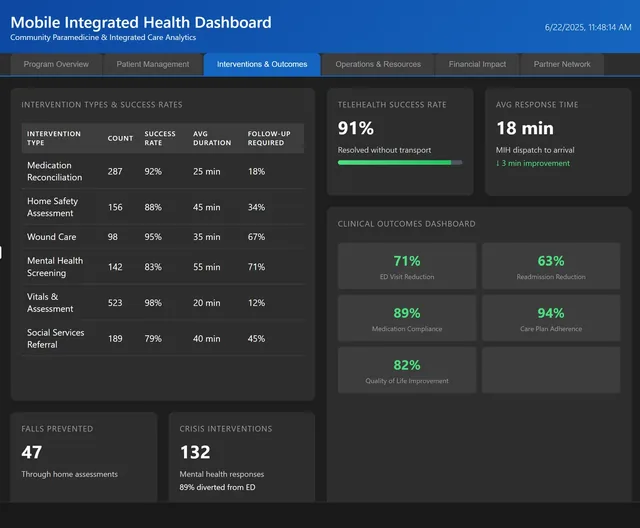640x528 pixels.
Task: Click the 3 min improvement indicator
Action: (x=533, y=163)
